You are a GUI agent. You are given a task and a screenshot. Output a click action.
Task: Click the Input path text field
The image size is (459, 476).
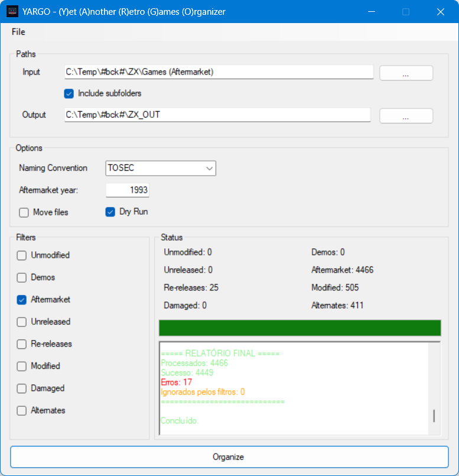coord(219,72)
